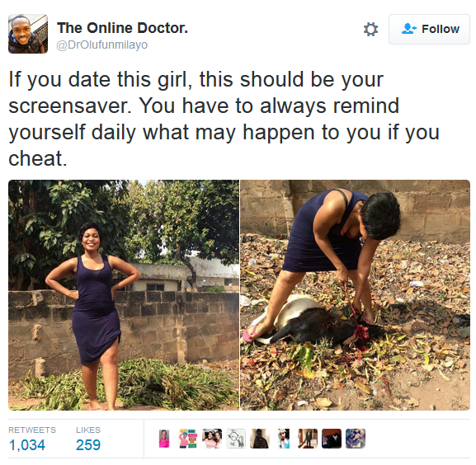Click the Follow button
476x465 pixels.
point(429,29)
